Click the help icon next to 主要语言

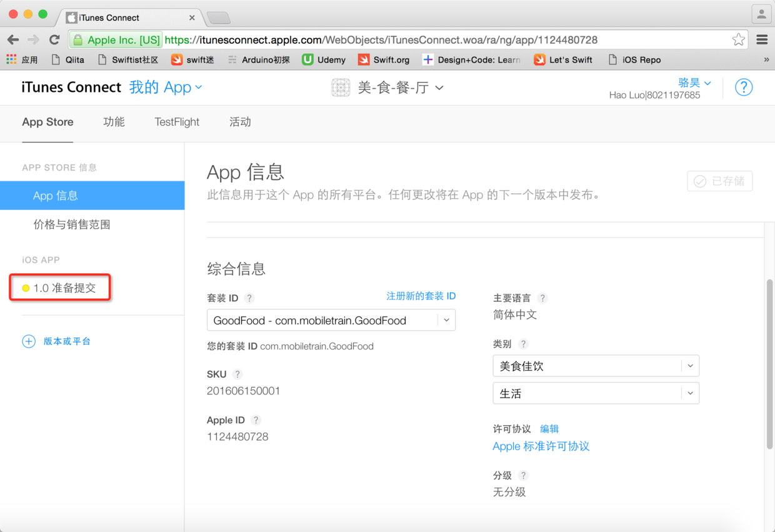[542, 298]
